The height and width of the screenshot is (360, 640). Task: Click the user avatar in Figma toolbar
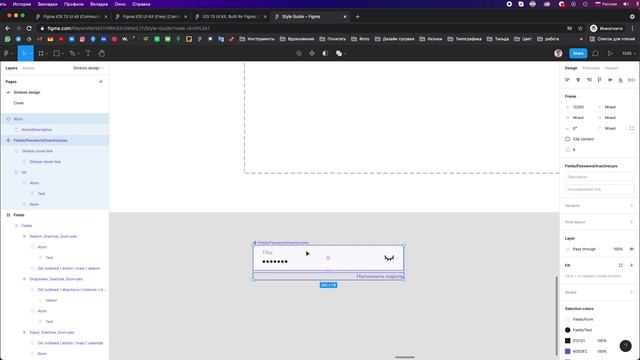click(x=558, y=53)
